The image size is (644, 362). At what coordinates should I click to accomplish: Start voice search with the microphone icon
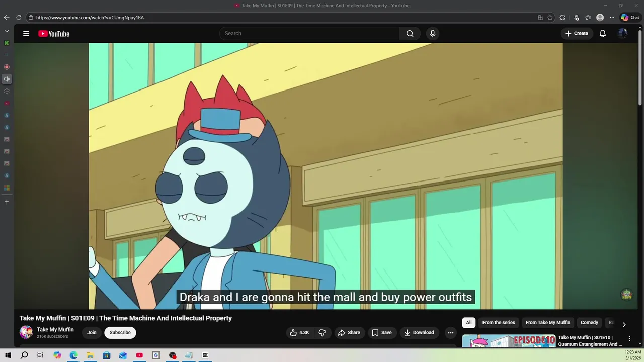[432, 33]
